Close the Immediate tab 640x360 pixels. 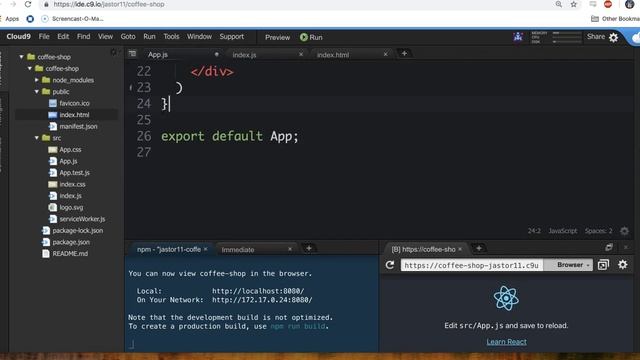(x=290, y=249)
